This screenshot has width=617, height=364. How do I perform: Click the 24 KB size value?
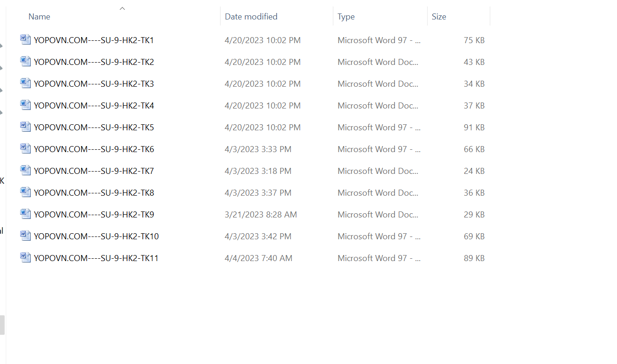[x=474, y=171]
